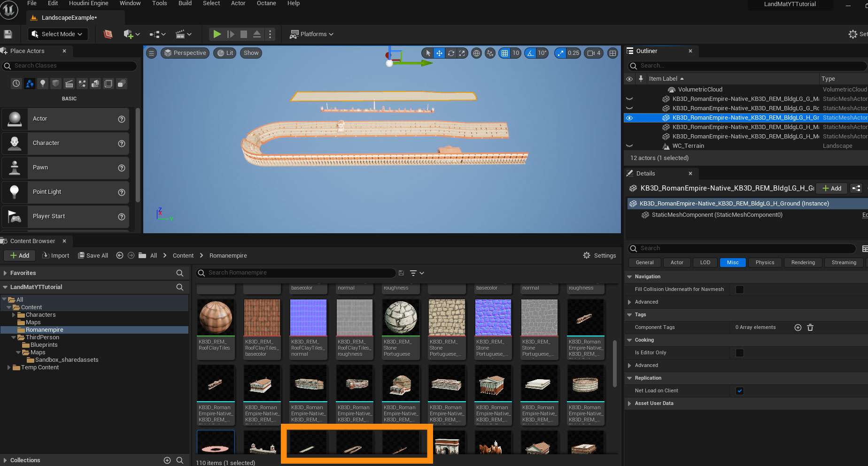Click the Stop play button
868x466 pixels.
(244, 34)
